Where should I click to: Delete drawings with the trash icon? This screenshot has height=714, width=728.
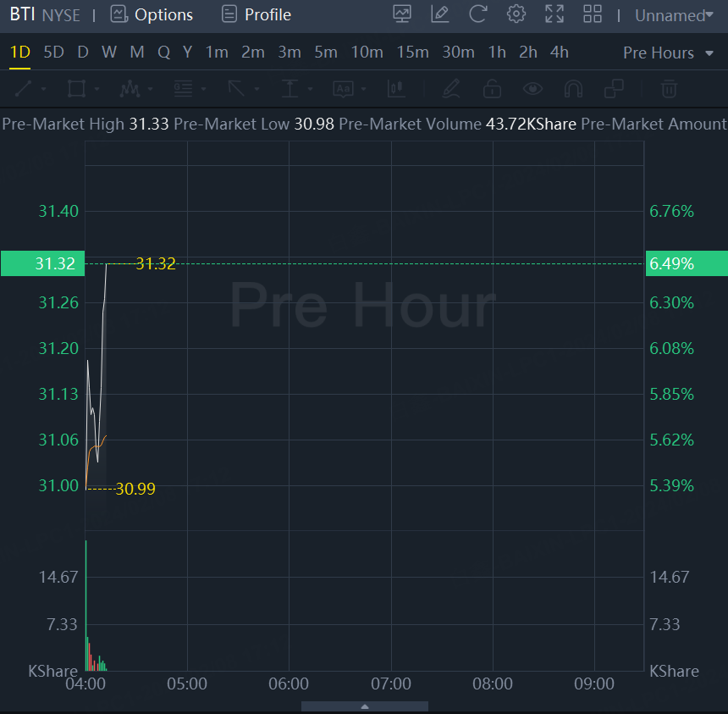(x=669, y=88)
